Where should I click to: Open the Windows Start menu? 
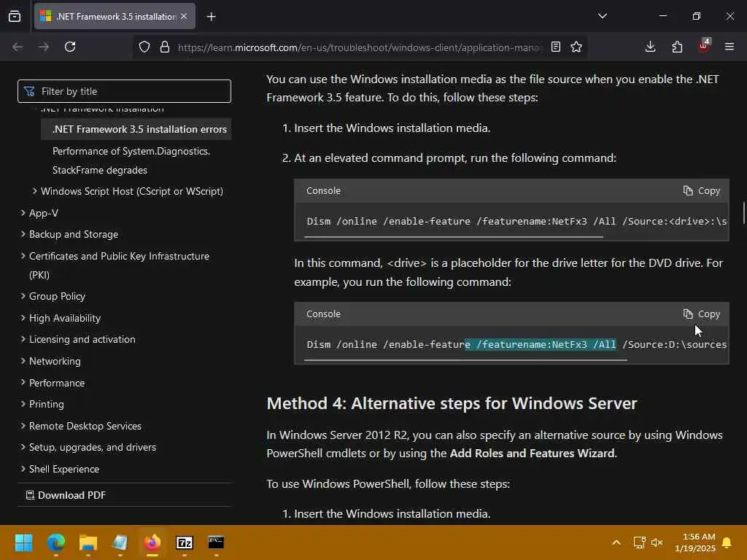click(x=23, y=542)
